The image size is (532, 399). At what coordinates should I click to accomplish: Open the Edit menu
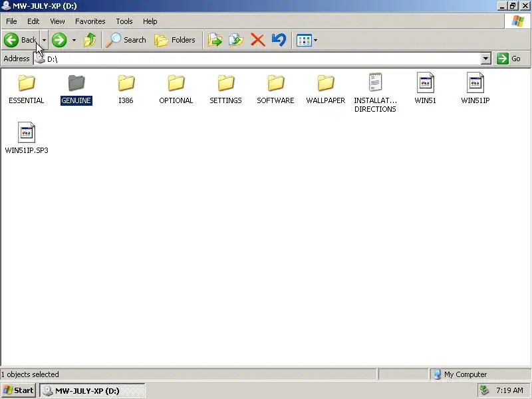point(33,21)
